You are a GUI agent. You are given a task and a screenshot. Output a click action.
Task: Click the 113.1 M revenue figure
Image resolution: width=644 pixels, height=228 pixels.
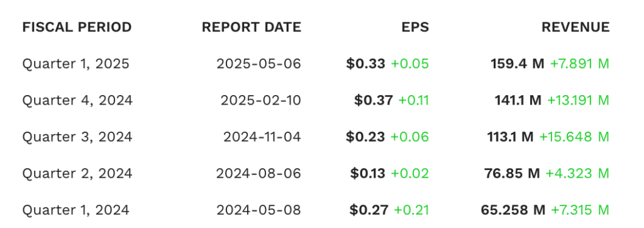point(510,137)
